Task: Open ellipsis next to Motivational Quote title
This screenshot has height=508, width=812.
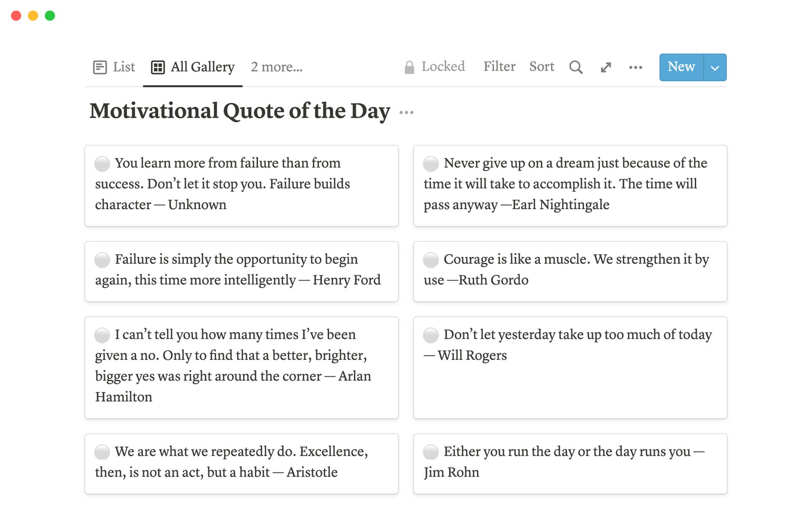Action: (x=406, y=113)
